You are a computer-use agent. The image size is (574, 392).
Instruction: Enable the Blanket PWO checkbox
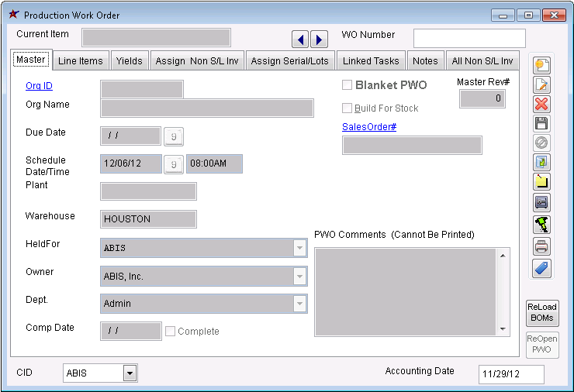348,85
